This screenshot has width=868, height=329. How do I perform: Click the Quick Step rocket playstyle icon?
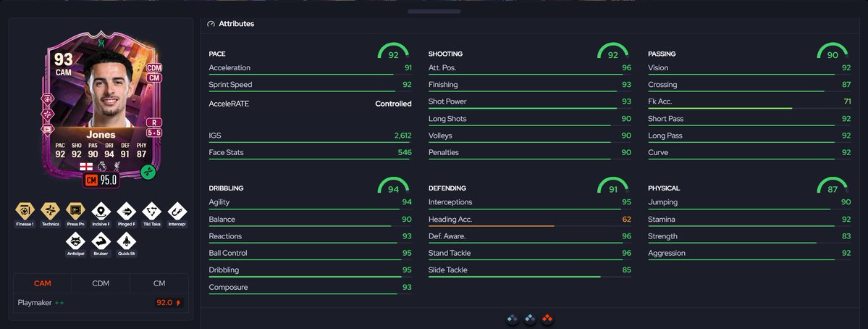click(x=126, y=241)
